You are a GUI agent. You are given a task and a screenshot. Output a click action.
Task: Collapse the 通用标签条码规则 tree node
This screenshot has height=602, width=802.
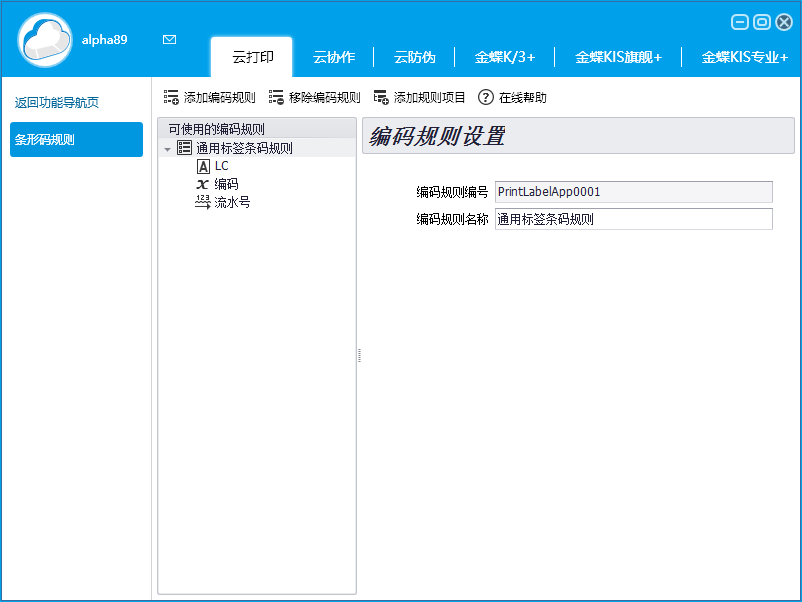(x=167, y=149)
